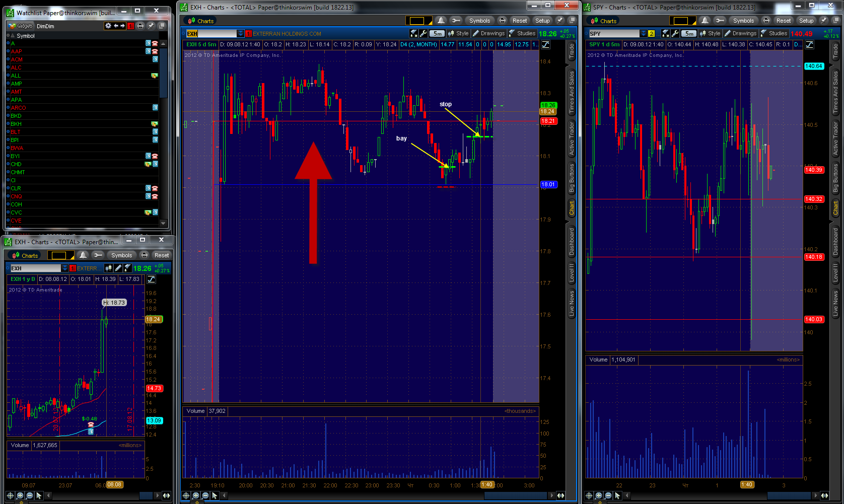Click bell icon in small EXH chart toolbar
The height and width of the screenshot is (504, 844).
(x=83, y=255)
